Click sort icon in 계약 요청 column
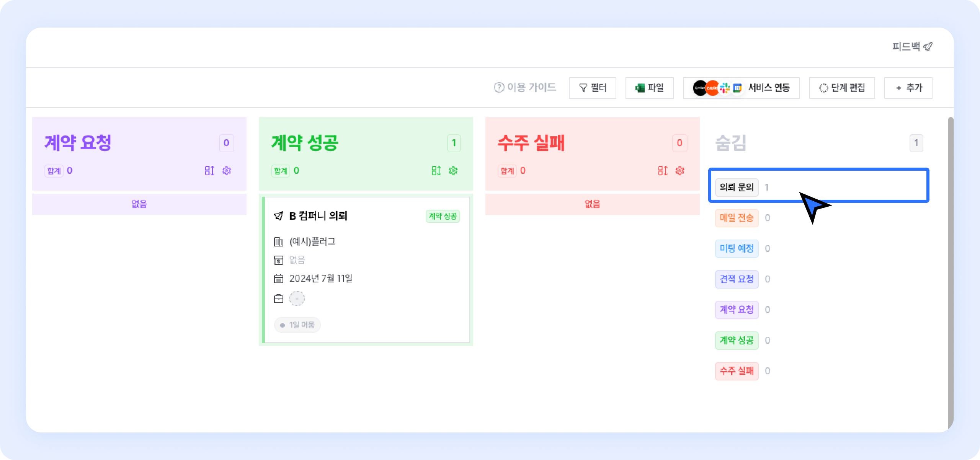The image size is (980, 460). [209, 171]
